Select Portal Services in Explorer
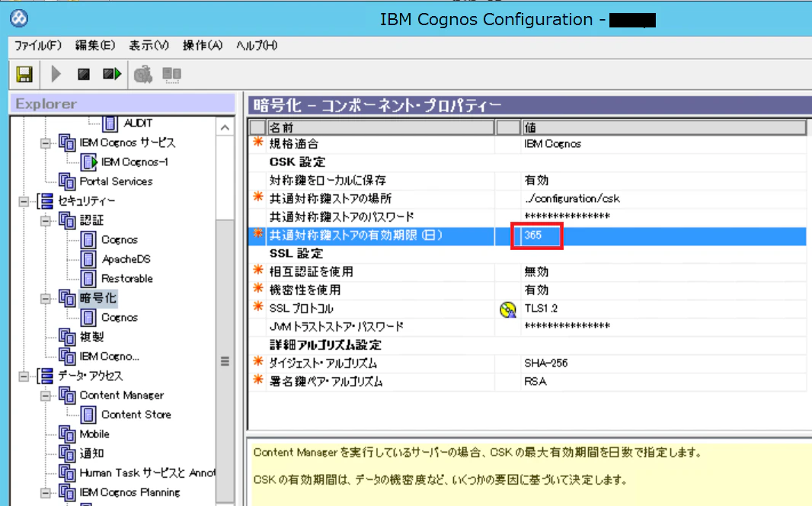812x506 pixels. click(x=116, y=181)
